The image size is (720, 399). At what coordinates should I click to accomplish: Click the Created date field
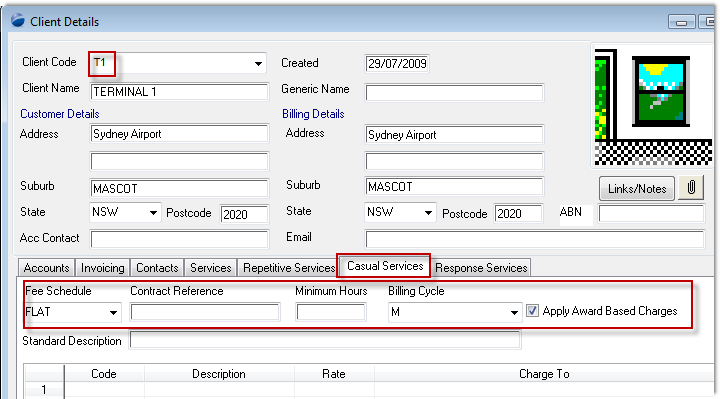click(397, 64)
